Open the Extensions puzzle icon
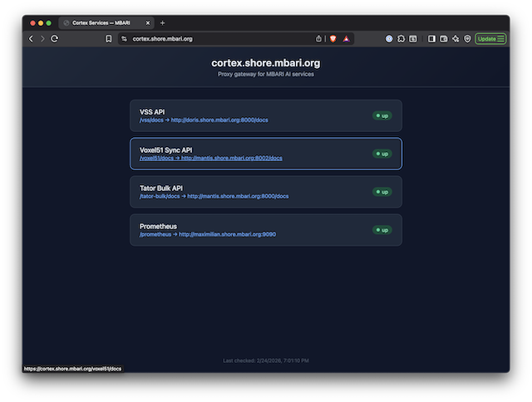The width and height of the screenshot is (532, 402). pos(401,39)
